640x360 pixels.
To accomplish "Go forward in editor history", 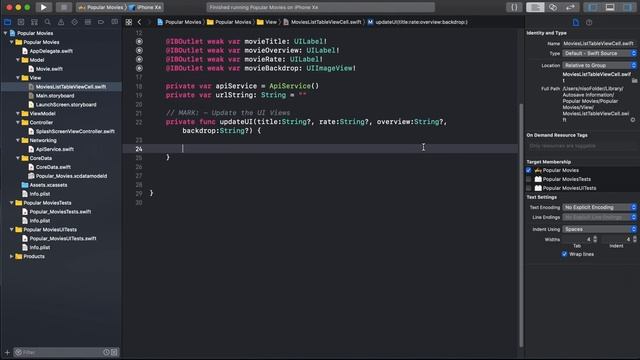I will (149, 22).
